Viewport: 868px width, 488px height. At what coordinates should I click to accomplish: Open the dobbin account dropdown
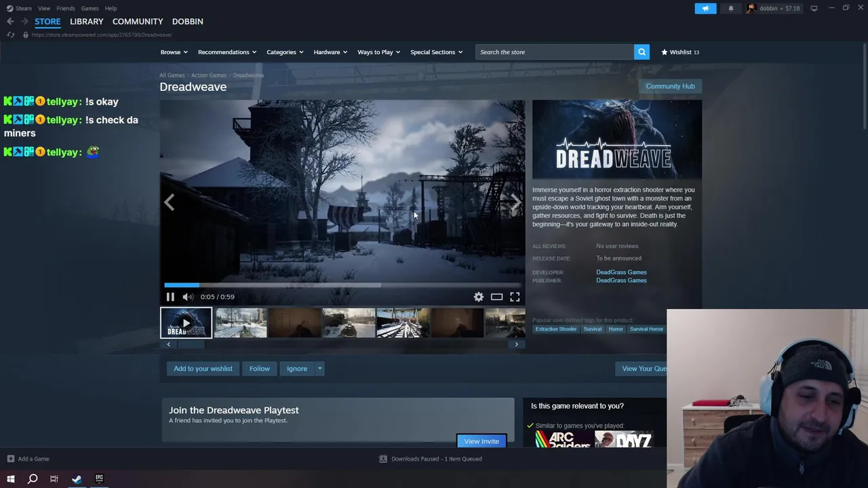click(x=773, y=8)
